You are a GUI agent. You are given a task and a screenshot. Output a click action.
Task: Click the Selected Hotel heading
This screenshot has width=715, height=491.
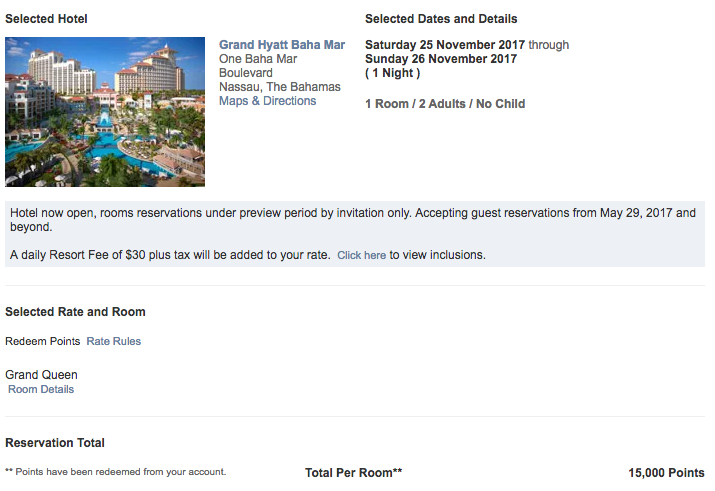click(46, 19)
